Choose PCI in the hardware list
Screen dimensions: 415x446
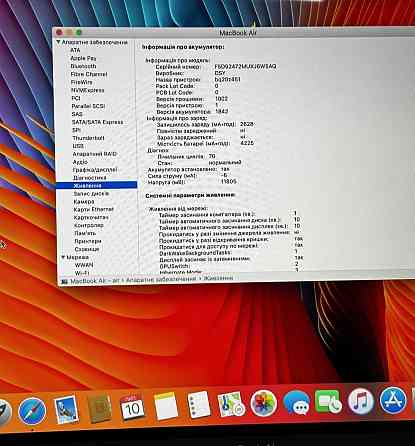tap(76, 98)
